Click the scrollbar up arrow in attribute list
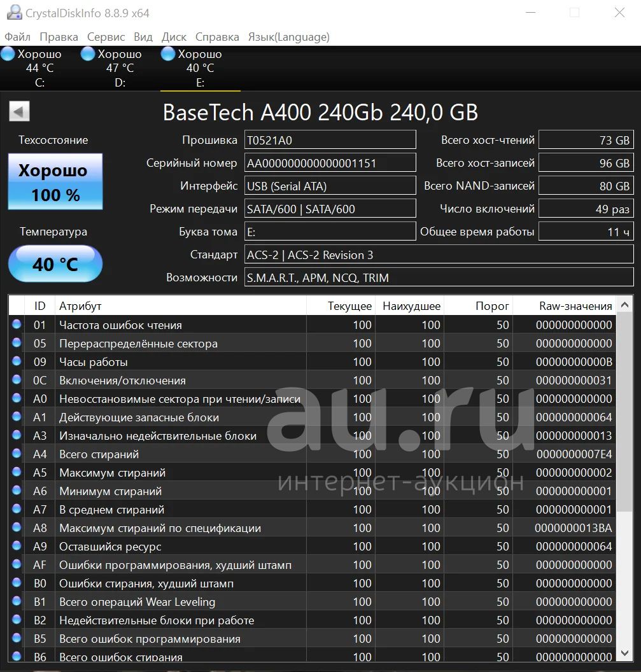The height and width of the screenshot is (672, 641). point(624,305)
